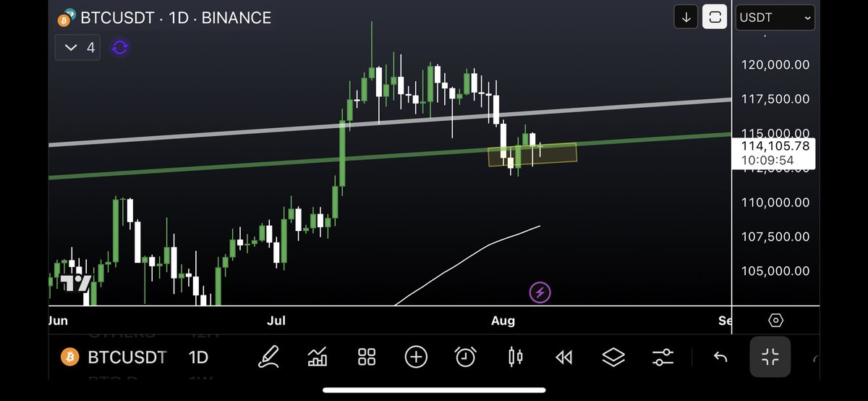Tap the down arrow button near the USDT selector

point(686,17)
